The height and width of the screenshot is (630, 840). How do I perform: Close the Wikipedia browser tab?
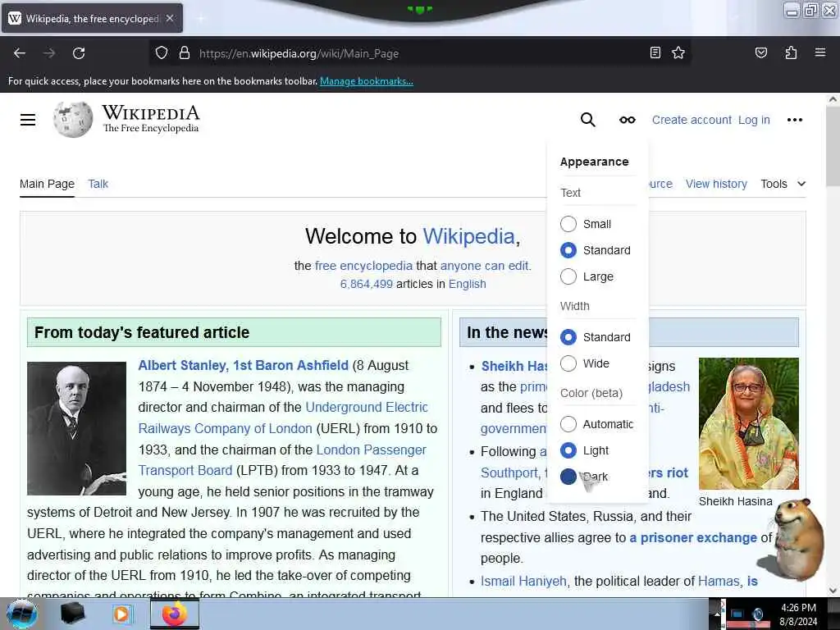[170, 18]
